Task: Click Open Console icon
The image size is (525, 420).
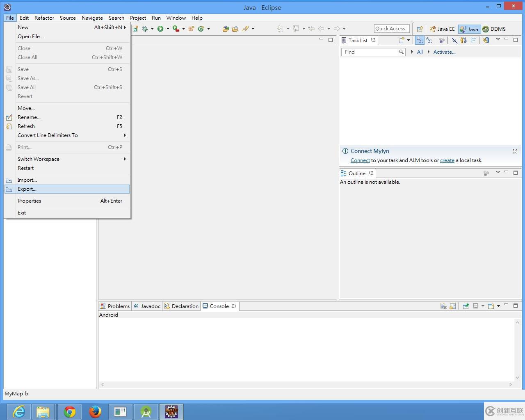Action: click(x=491, y=306)
